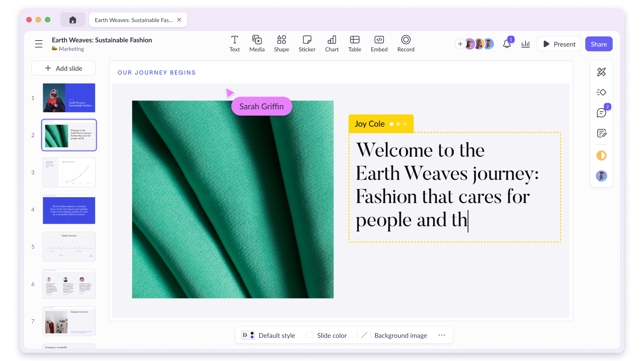The width and height of the screenshot is (644, 361).
Task: Select slide 4 blue thumbnail
Action: pyautogui.click(x=69, y=209)
